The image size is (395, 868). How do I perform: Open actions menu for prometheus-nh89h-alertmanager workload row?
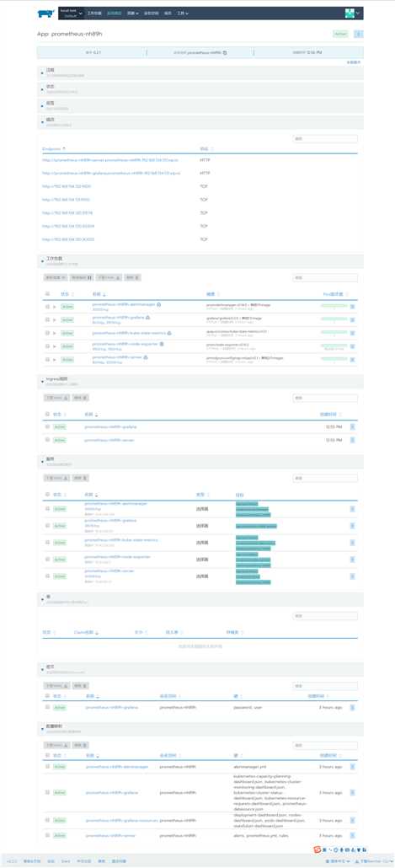tap(352, 306)
